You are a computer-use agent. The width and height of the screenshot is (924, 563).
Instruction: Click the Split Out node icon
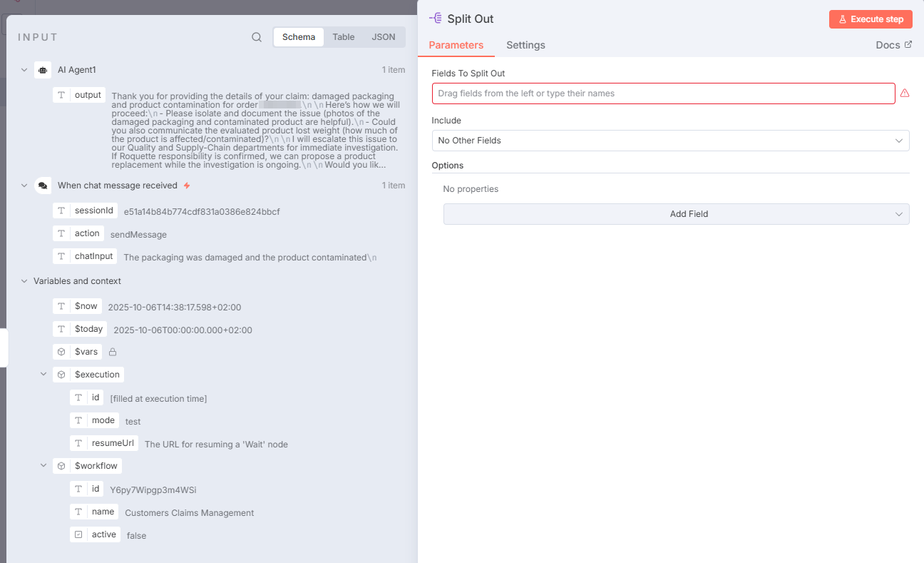pyautogui.click(x=436, y=19)
